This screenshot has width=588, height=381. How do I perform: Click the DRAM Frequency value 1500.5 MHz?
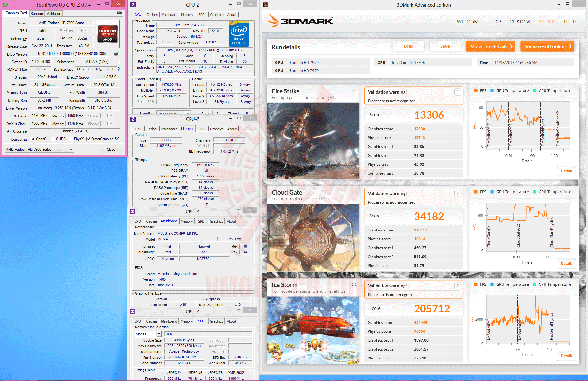[205, 165]
